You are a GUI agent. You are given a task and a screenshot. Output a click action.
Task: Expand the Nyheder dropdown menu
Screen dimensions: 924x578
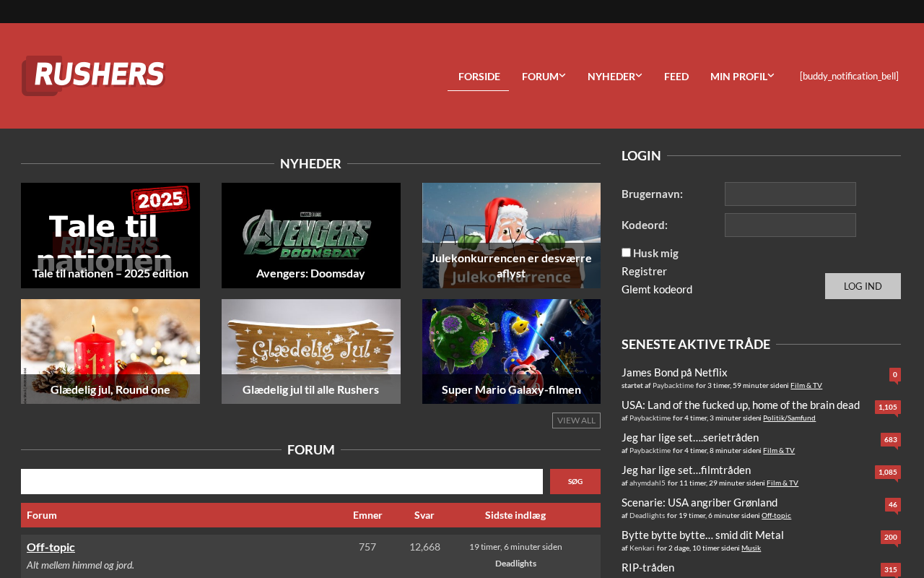(x=614, y=76)
